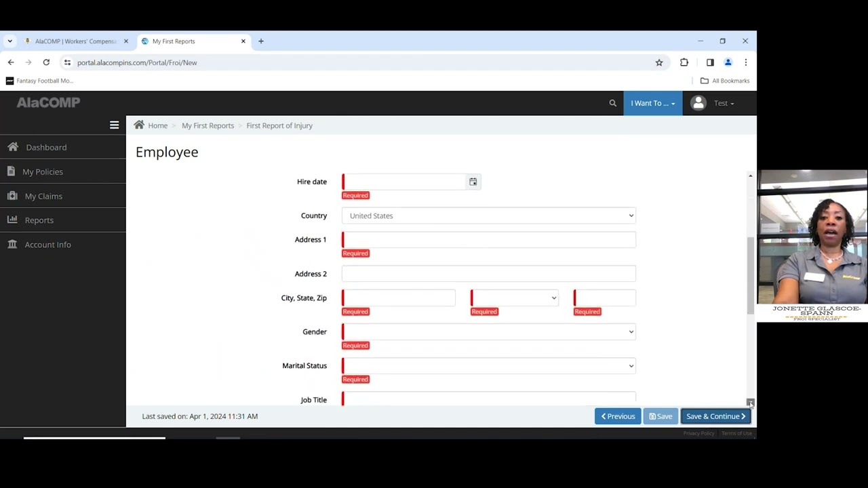Open the browser extensions puzzle icon
The height and width of the screenshot is (488, 868).
684,62
